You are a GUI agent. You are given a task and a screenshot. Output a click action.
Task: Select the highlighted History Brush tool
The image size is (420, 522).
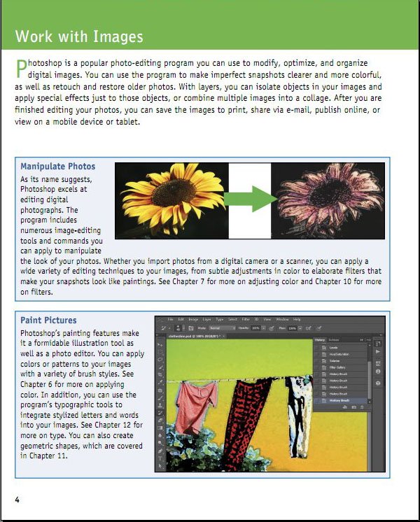160,413
